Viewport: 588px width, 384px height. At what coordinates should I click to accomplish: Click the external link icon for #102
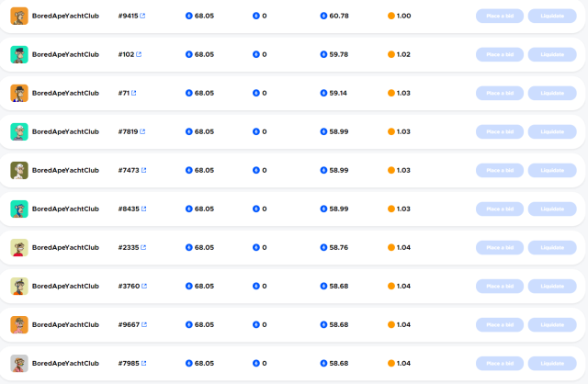[139, 54]
